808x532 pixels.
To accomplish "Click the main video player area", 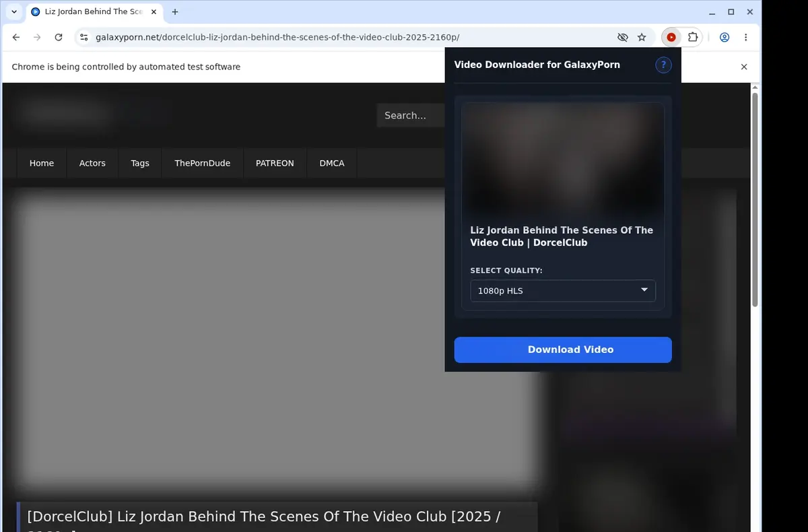I will click(276, 340).
